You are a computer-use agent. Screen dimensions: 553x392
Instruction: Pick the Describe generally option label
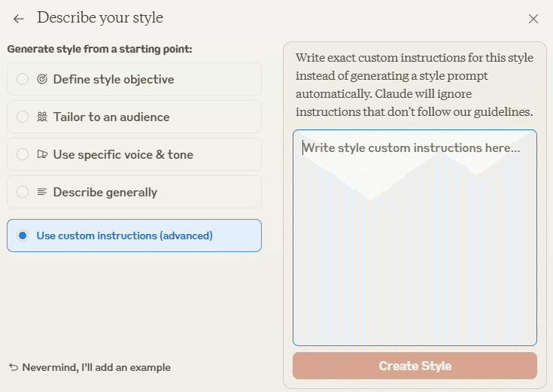(105, 193)
